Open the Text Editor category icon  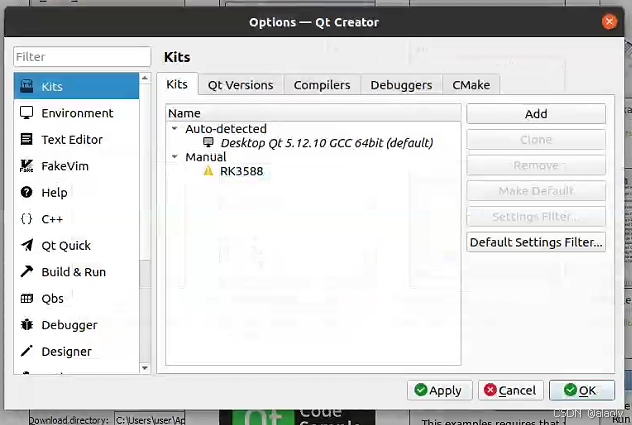27,139
